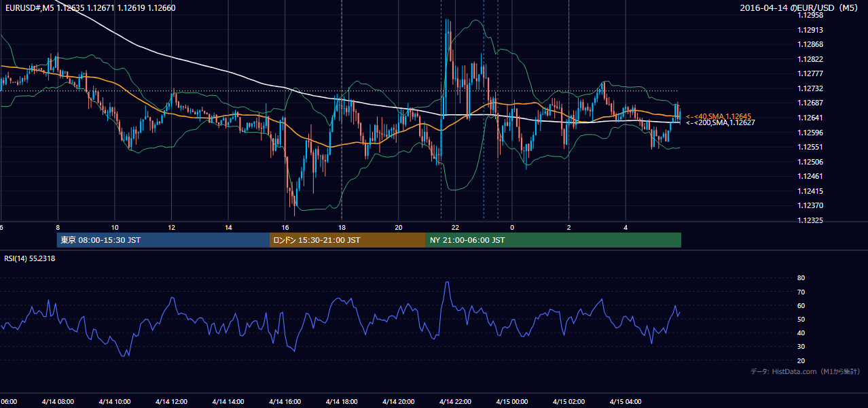Click the 4/14 20:00 time axis label

398,402
